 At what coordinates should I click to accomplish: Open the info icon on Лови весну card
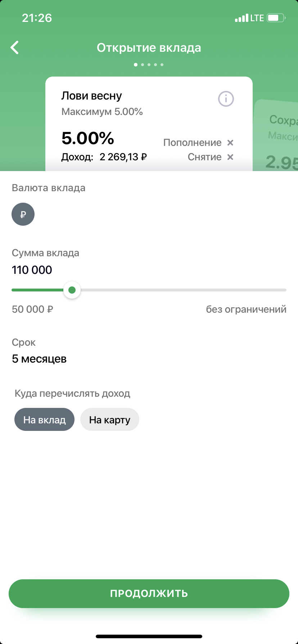[226, 98]
